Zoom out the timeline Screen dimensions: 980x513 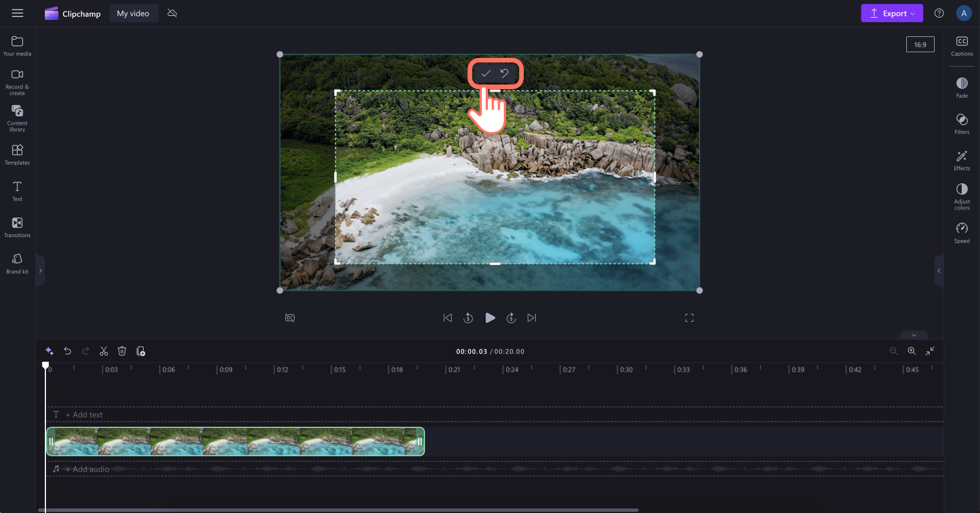(x=893, y=351)
